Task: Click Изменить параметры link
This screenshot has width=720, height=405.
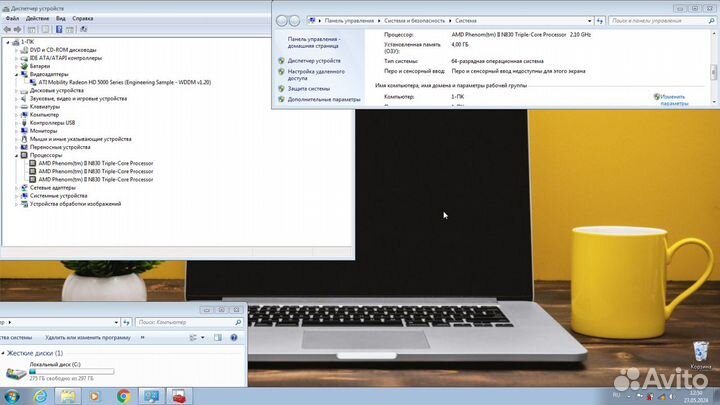Action: (x=674, y=100)
